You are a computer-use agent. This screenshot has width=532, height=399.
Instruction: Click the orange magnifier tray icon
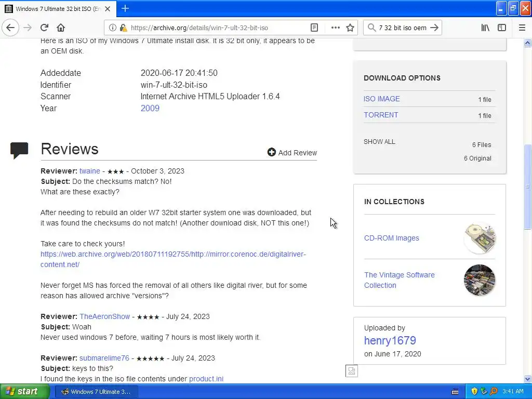(x=494, y=392)
